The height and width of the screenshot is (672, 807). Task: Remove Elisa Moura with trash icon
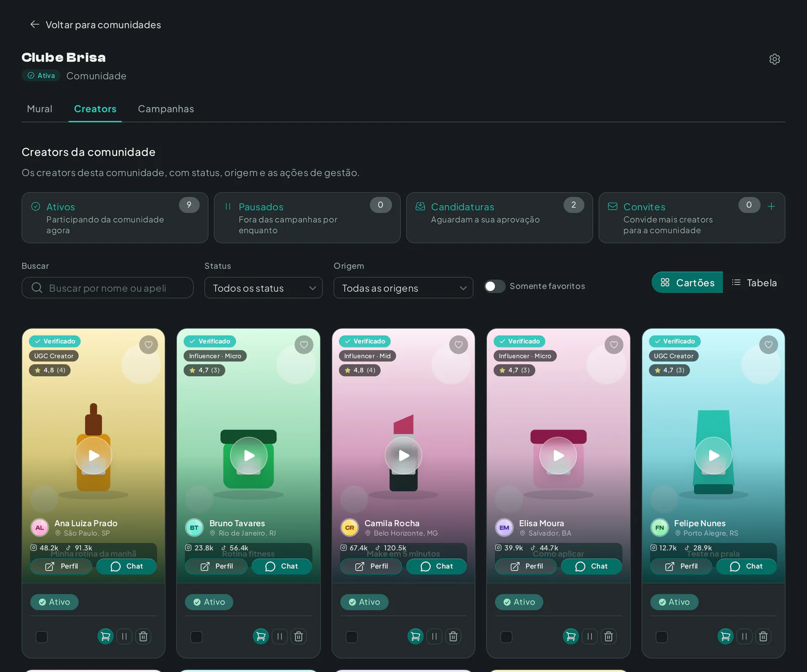(609, 636)
